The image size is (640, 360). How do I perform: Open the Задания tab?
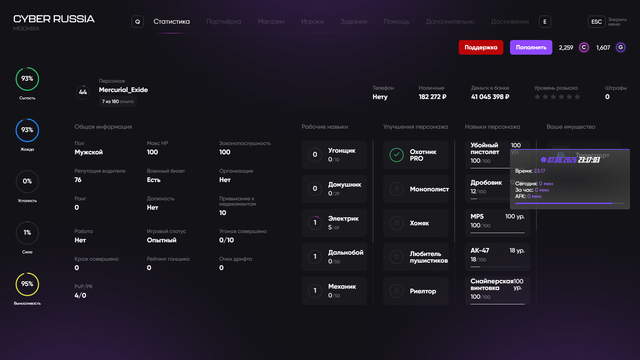click(x=353, y=22)
